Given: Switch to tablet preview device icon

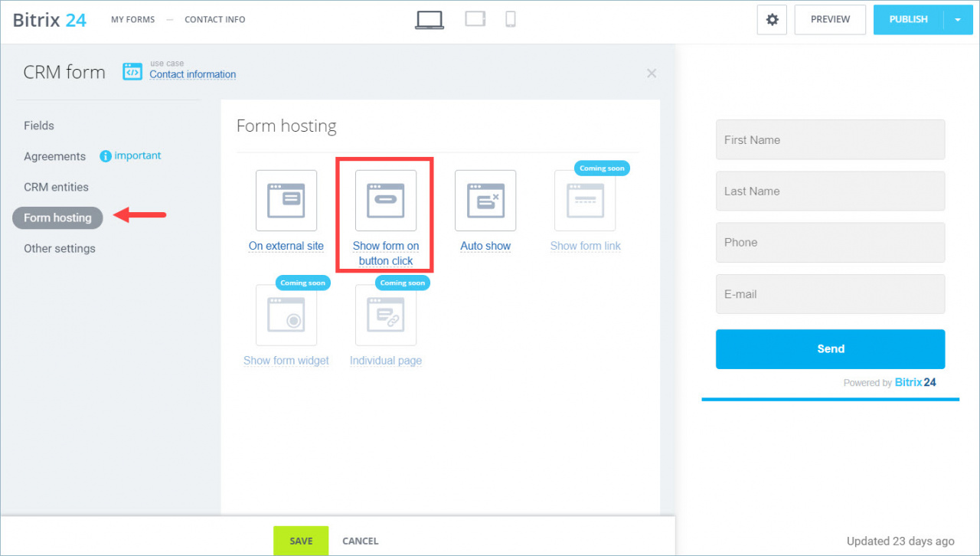Looking at the screenshot, I should tap(475, 18).
